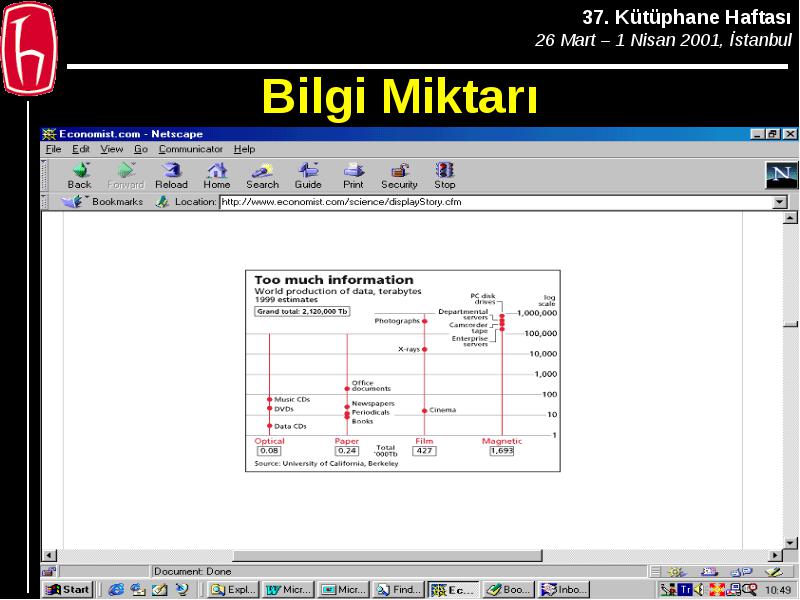The width and height of the screenshot is (800, 600).
Task: Click the fourth quick launch icon
Action: coord(182,590)
